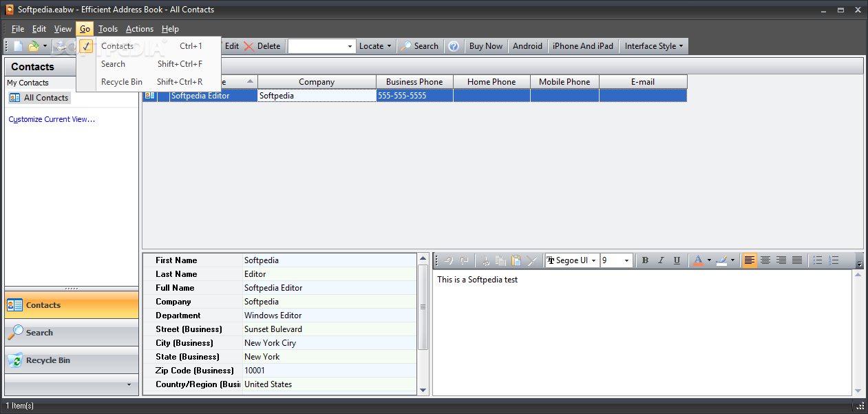The image size is (868, 414).
Task: Click the font color A icon
Action: point(698,260)
